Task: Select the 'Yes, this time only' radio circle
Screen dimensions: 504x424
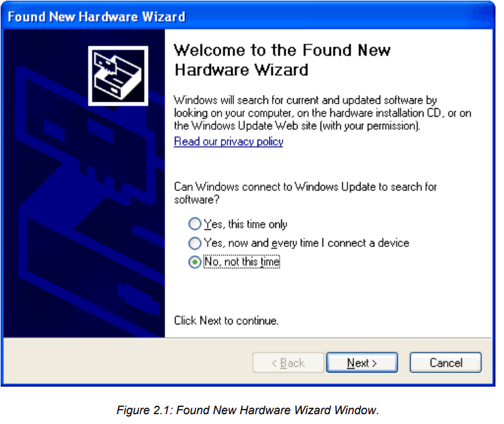Action: coord(195,223)
